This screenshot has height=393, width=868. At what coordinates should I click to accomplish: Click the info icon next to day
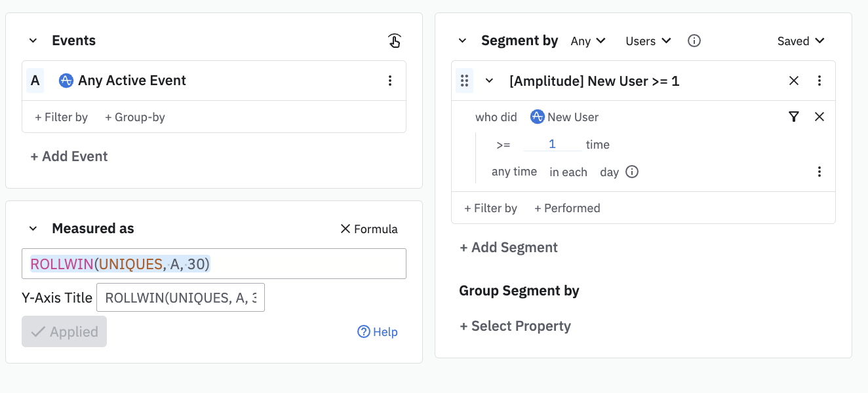pyautogui.click(x=632, y=172)
